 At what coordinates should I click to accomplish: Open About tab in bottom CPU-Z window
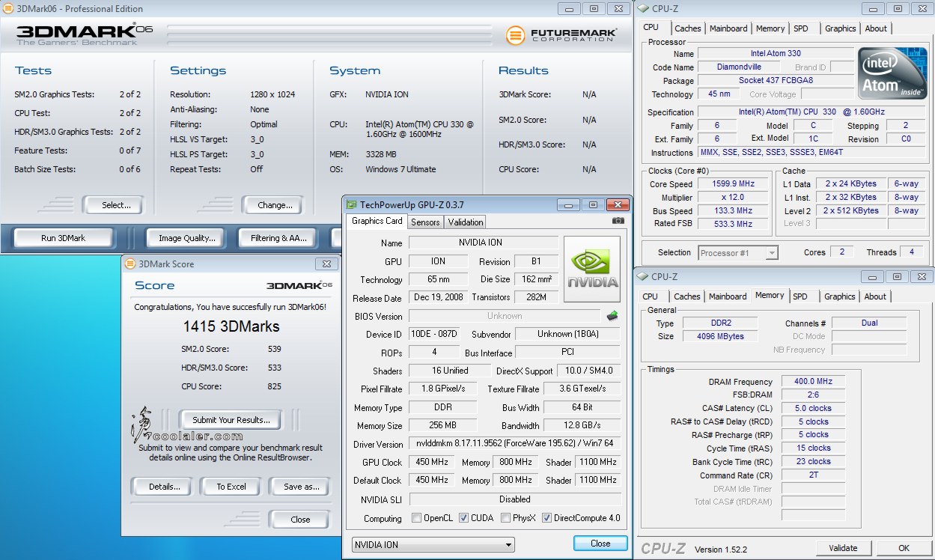point(875,296)
